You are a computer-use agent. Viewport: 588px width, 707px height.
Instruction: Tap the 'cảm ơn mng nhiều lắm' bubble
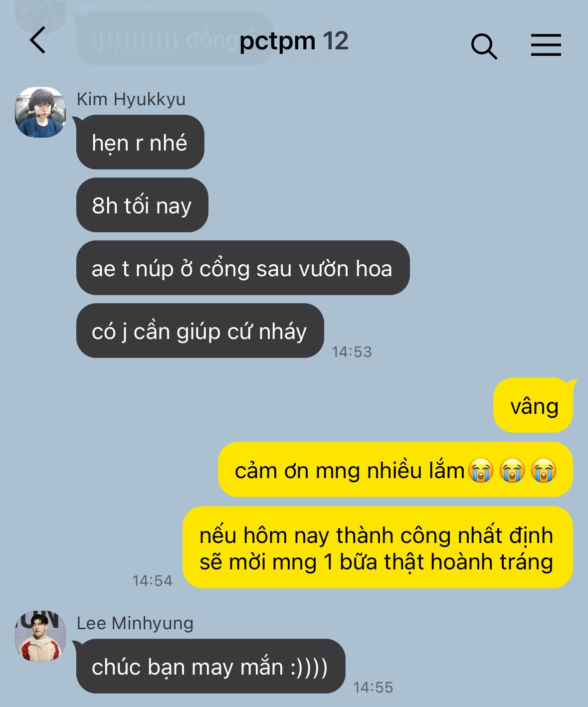click(x=395, y=470)
